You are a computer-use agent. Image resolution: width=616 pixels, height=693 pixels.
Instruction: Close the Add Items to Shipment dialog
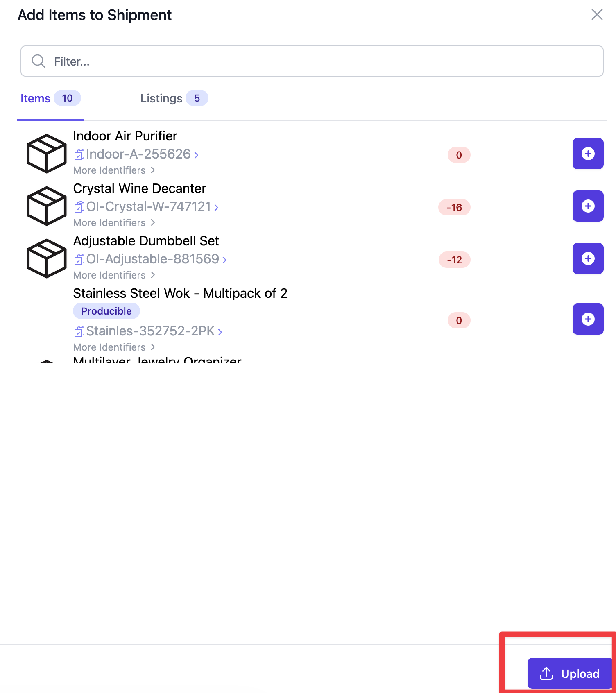click(597, 14)
